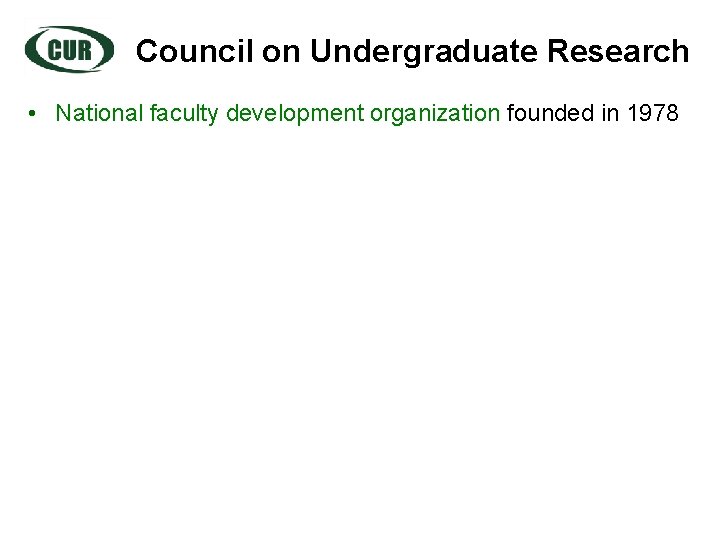Click the letter R inside the CUR logo
This screenshot has width=720, height=540.
coord(84,50)
